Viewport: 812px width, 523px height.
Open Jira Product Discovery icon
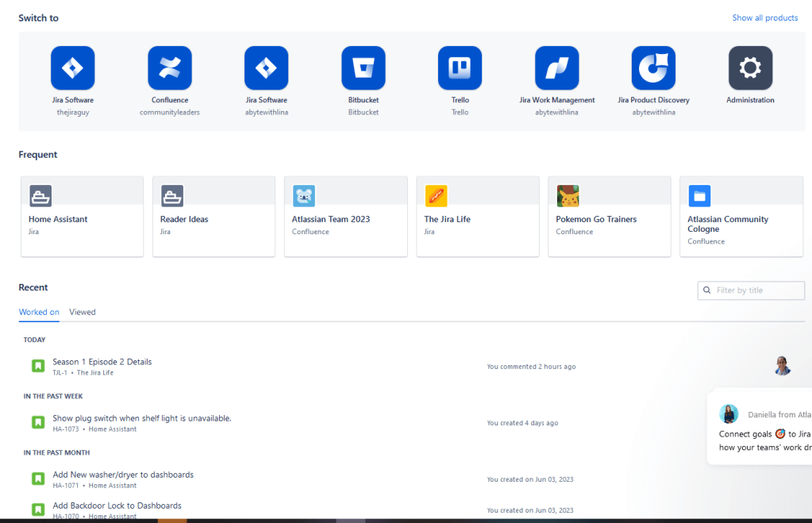click(x=653, y=68)
